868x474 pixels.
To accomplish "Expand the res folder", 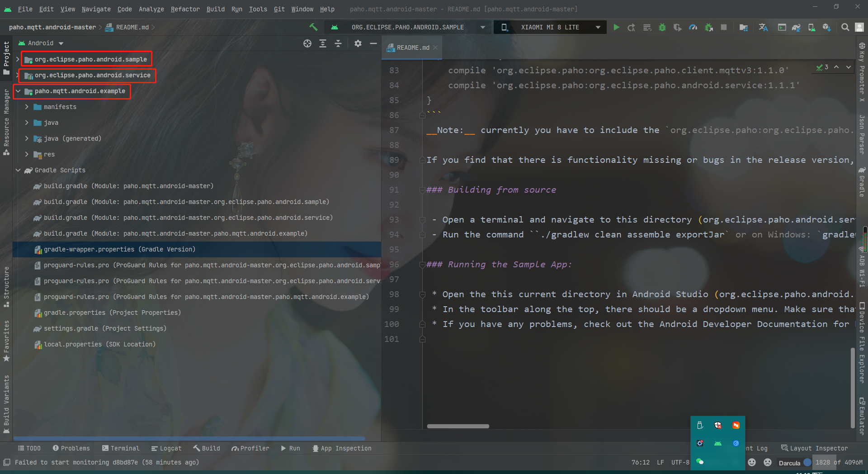I will (x=27, y=154).
